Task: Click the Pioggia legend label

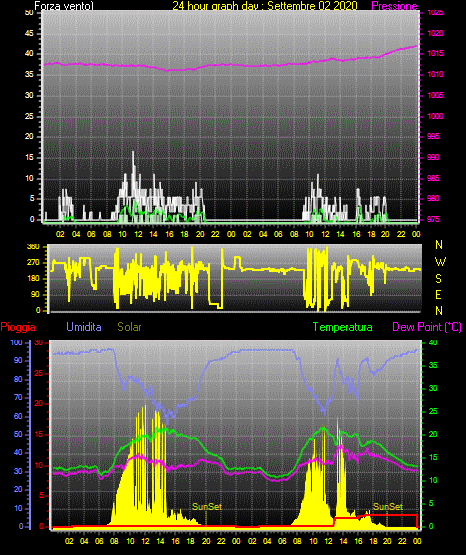Action: [x=18, y=327]
